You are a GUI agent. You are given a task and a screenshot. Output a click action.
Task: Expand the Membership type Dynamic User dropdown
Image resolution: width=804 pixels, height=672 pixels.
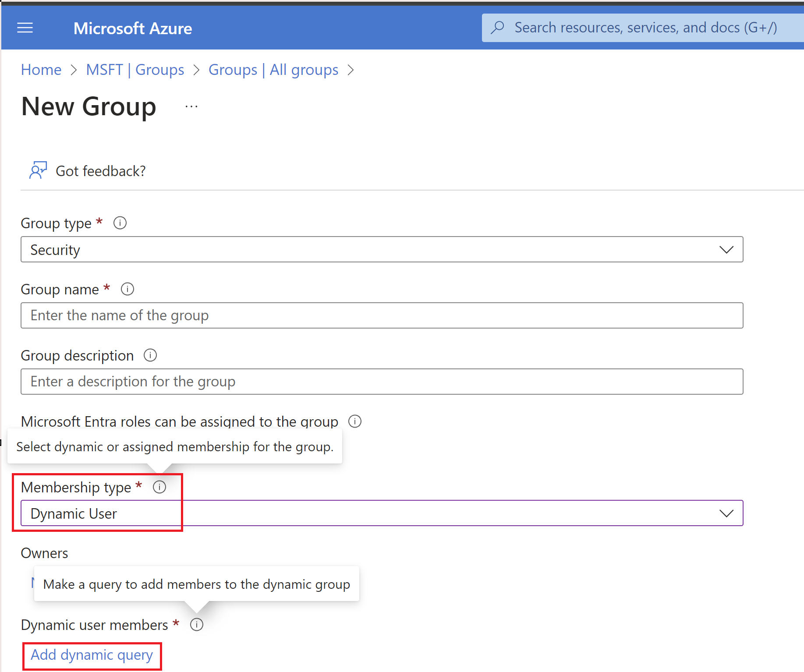click(381, 513)
